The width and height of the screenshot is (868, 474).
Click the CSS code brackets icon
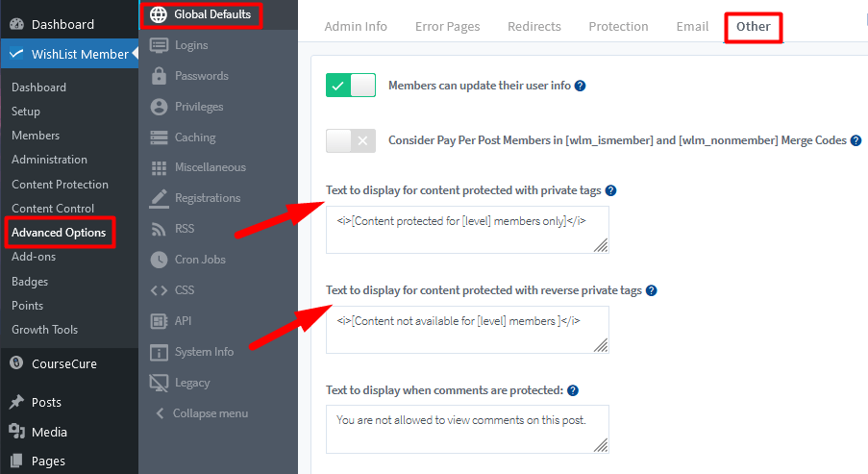(x=159, y=290)
